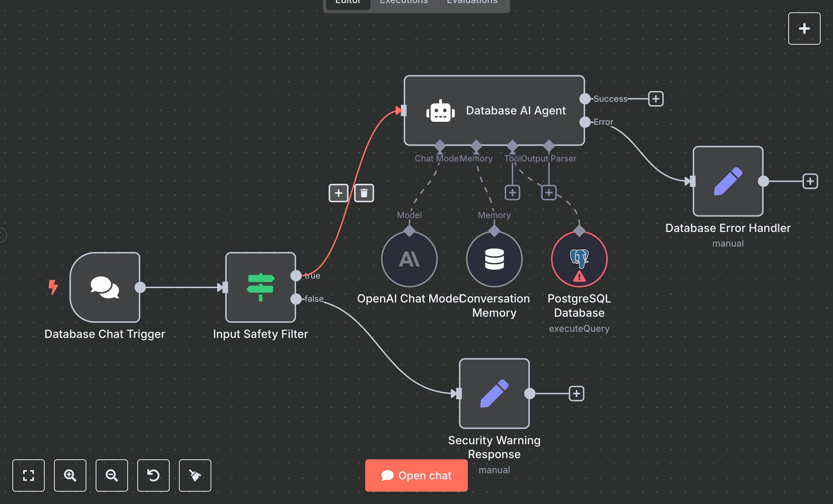833x504 pixels.
Task: Click the Open chat button
Action: (x=416, y=475)
